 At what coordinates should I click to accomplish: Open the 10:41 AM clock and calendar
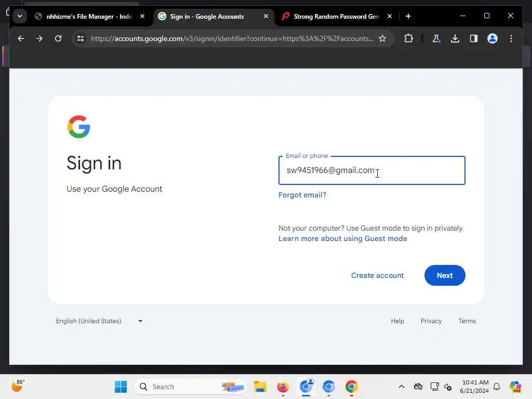pos(475,387)
